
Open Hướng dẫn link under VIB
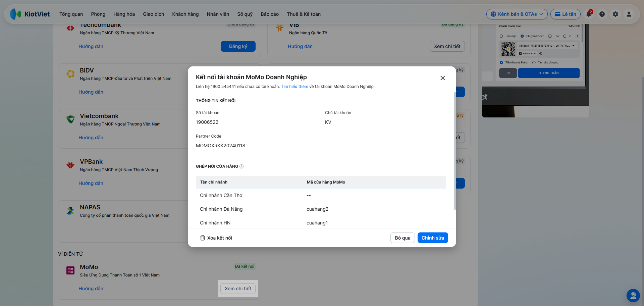click(300, 46)
